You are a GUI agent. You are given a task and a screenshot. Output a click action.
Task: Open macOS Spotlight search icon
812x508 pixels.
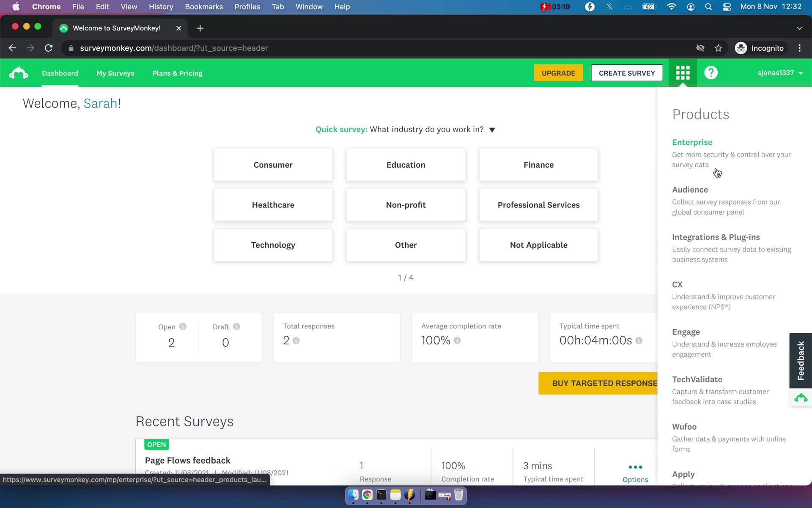point(708,7)
